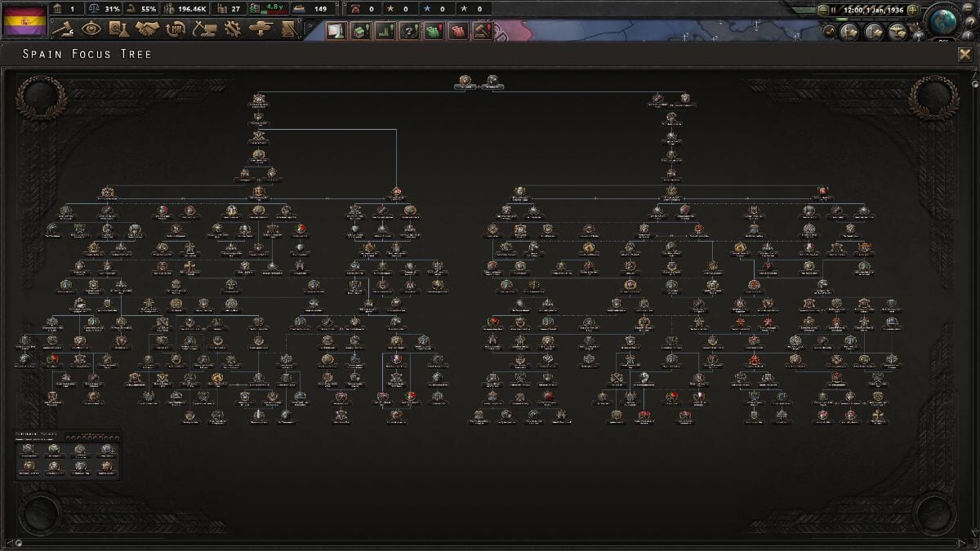The height and width of the screenshot is (551, 980).
Task: Open the Research flask tab
Action: coord(119,30)
